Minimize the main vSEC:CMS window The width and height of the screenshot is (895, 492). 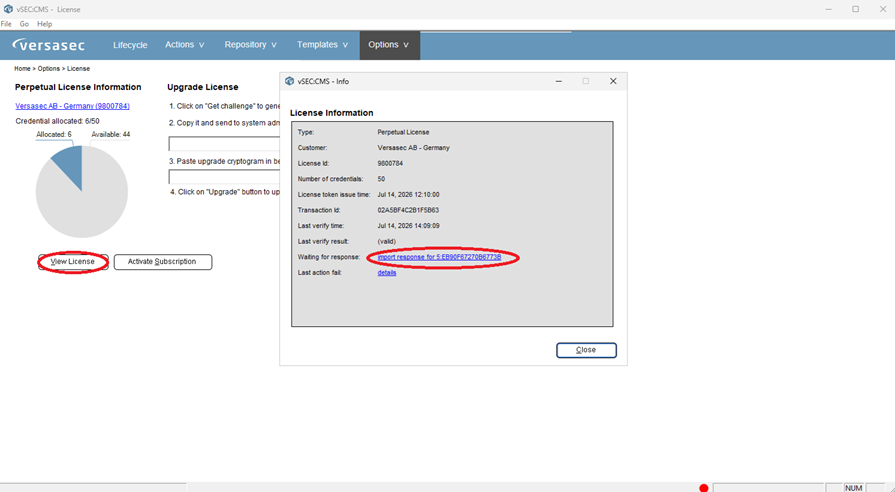828,9
